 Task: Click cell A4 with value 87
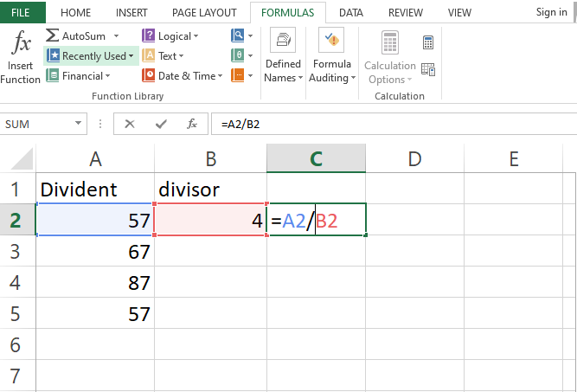pyautogui.click(x=95, y=282)
